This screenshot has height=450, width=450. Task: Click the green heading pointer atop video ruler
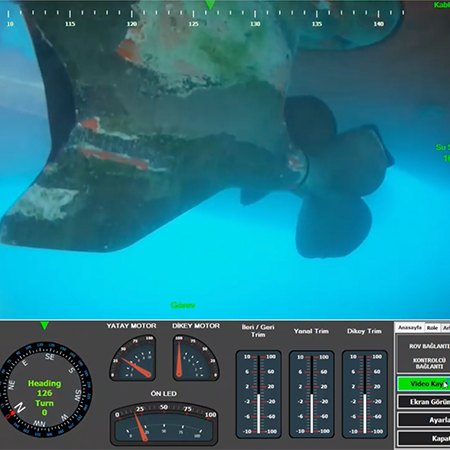[210, 5]
